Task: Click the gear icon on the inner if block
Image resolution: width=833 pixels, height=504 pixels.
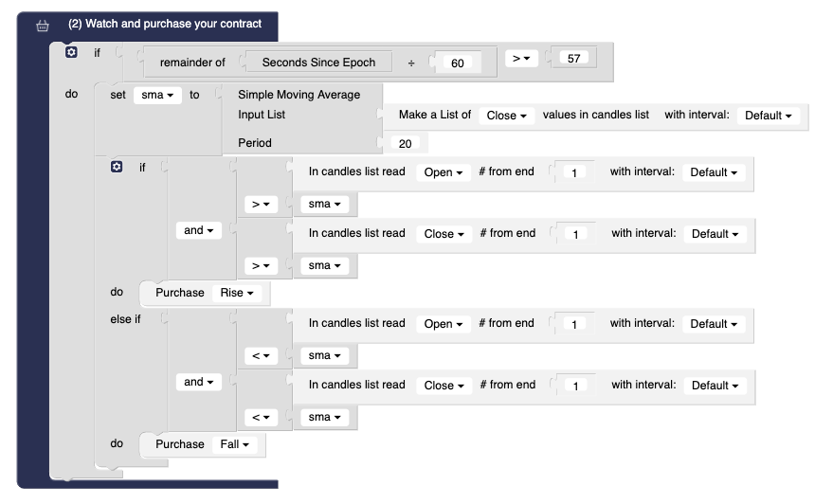Action: [x=117, y=167]
